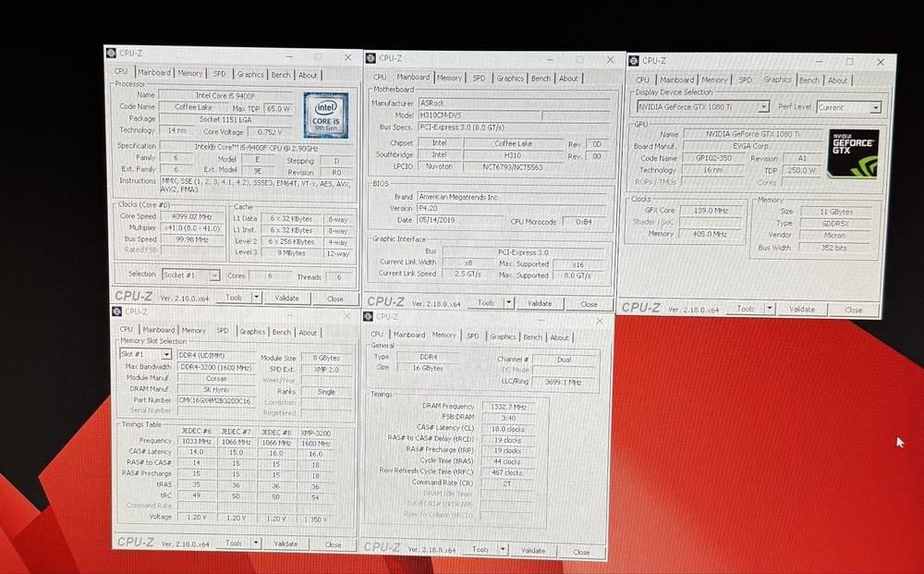The height and width of the screenshot is (574, 924).
Task: Open Mainboard tab in SPD window
Action: (x=159, y=330)
